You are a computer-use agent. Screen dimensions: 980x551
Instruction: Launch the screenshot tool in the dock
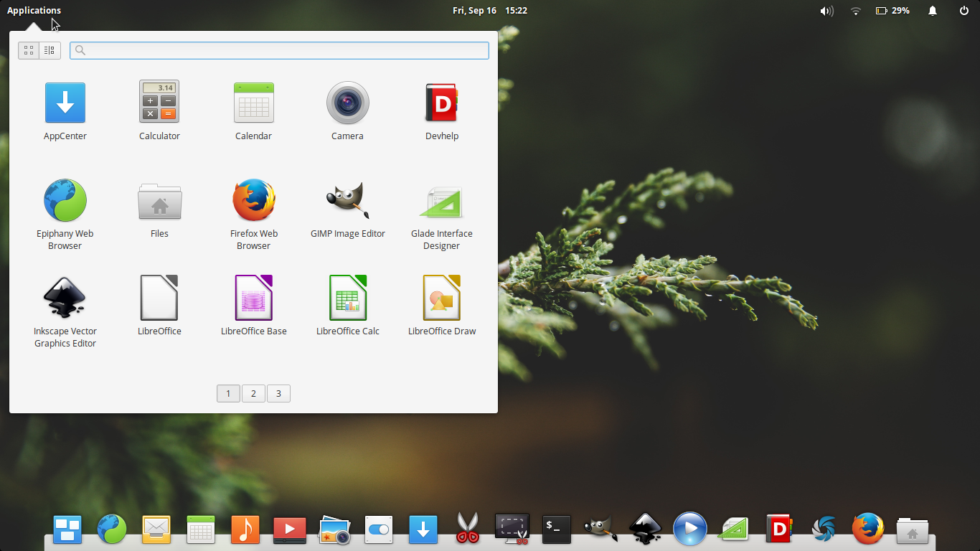point(512,529)
